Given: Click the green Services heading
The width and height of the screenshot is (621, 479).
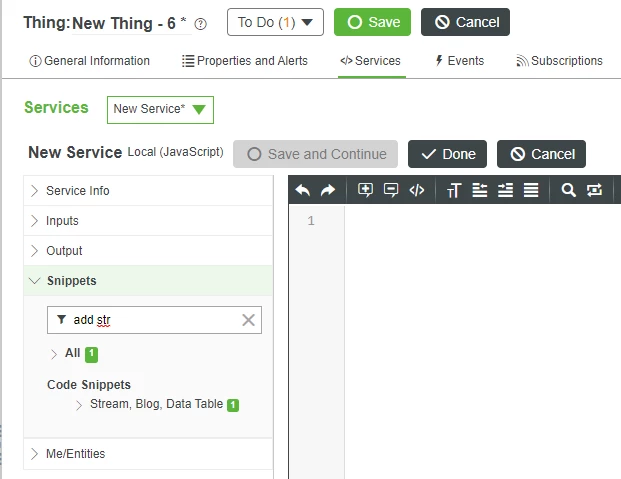Looking at the screenshot, I should click(x=56, y=108).
